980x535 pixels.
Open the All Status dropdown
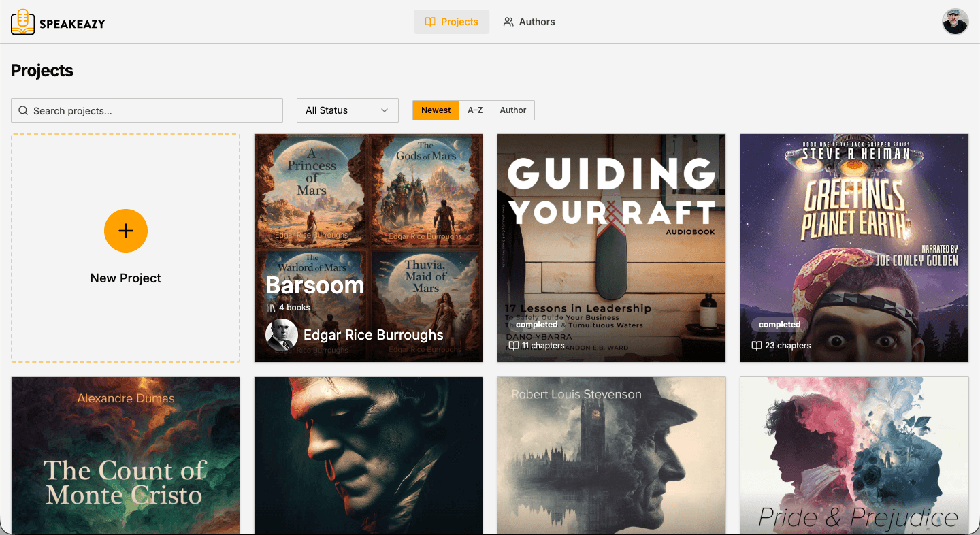tap(347, 110)
